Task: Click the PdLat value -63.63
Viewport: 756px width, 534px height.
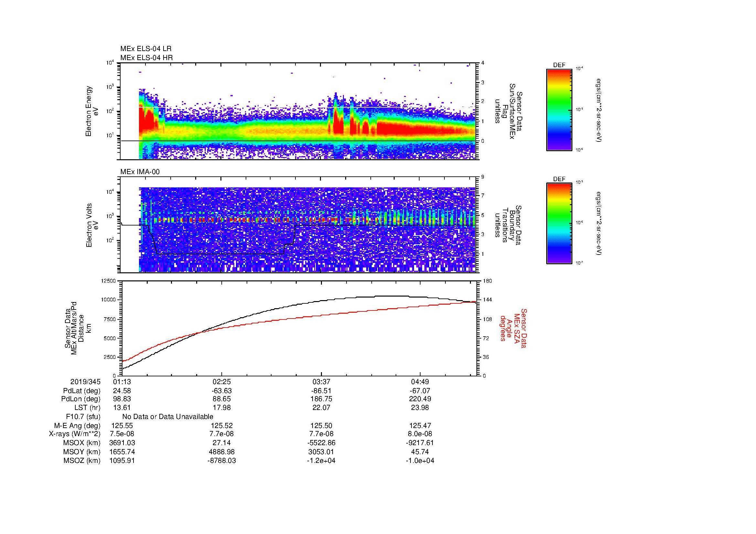Action: (x=222, y=391)
